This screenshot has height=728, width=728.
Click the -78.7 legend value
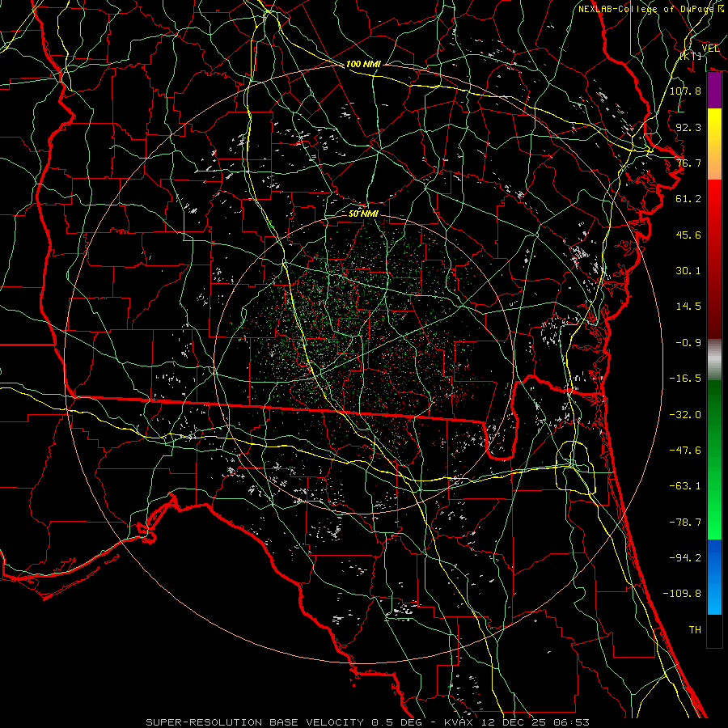[685, 523]
